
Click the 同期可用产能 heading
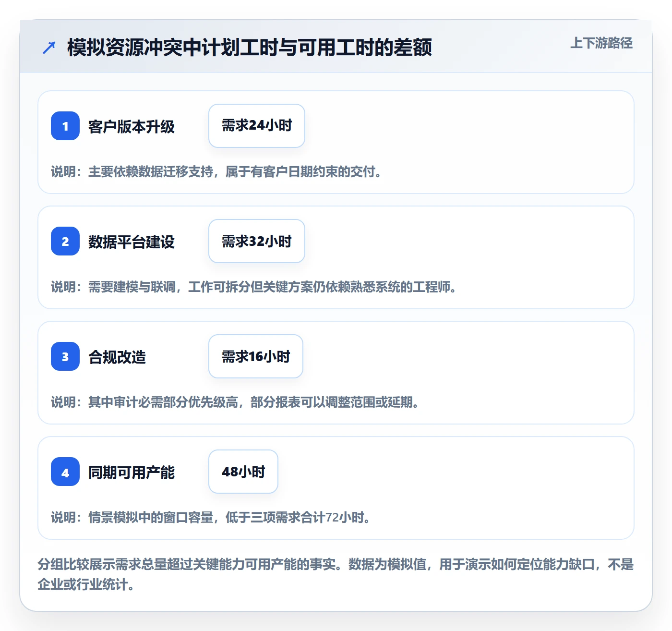pyautogui.click(x=132, y=473)
